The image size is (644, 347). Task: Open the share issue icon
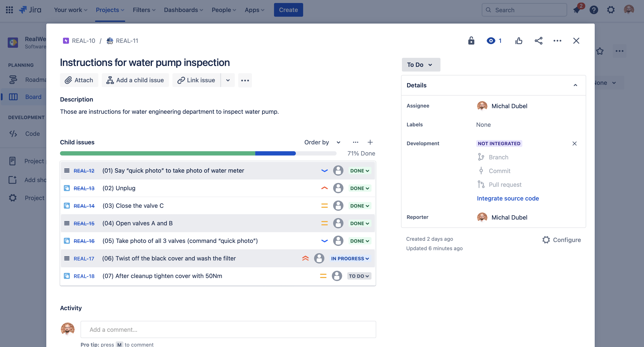tap(538, 41)
